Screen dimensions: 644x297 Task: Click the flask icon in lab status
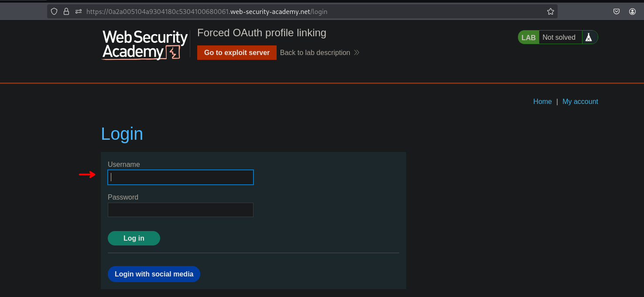coord(589,38)
